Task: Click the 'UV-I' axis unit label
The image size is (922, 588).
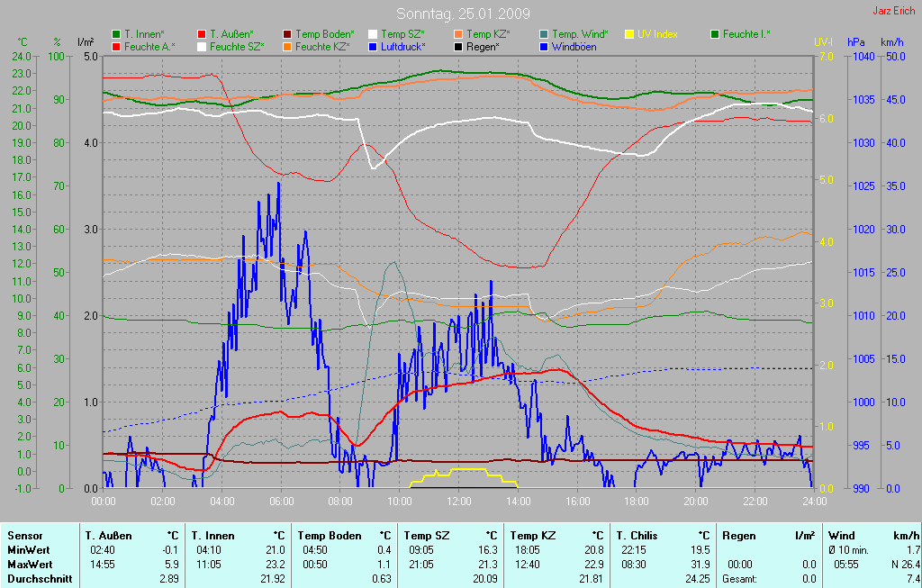Action: point(823,42)
